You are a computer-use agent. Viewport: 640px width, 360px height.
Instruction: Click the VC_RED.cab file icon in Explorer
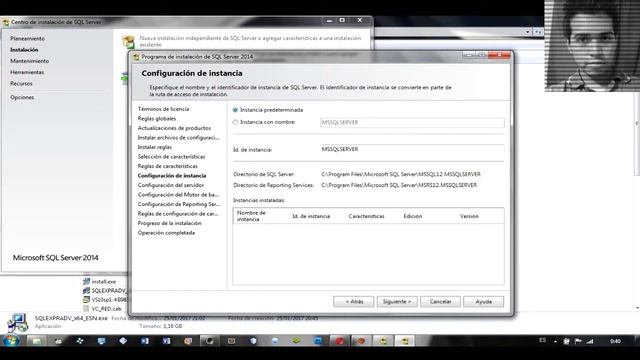point(86,309)
